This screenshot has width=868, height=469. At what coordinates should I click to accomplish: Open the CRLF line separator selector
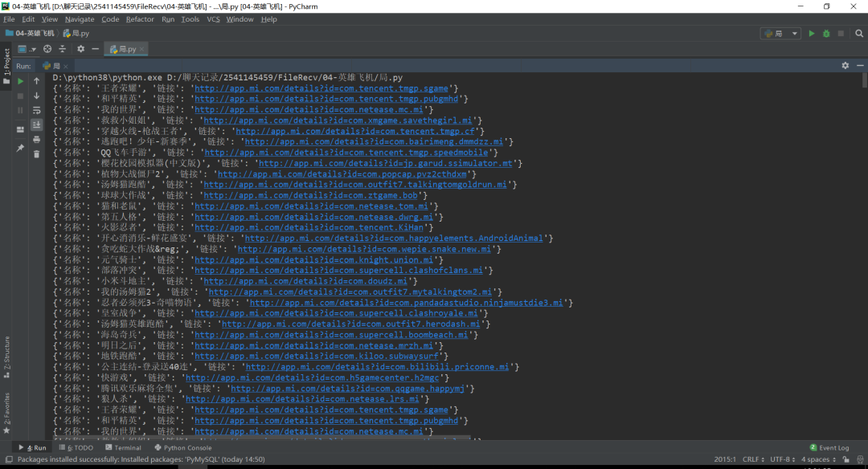pyautogui.click(x=753, y=459)
